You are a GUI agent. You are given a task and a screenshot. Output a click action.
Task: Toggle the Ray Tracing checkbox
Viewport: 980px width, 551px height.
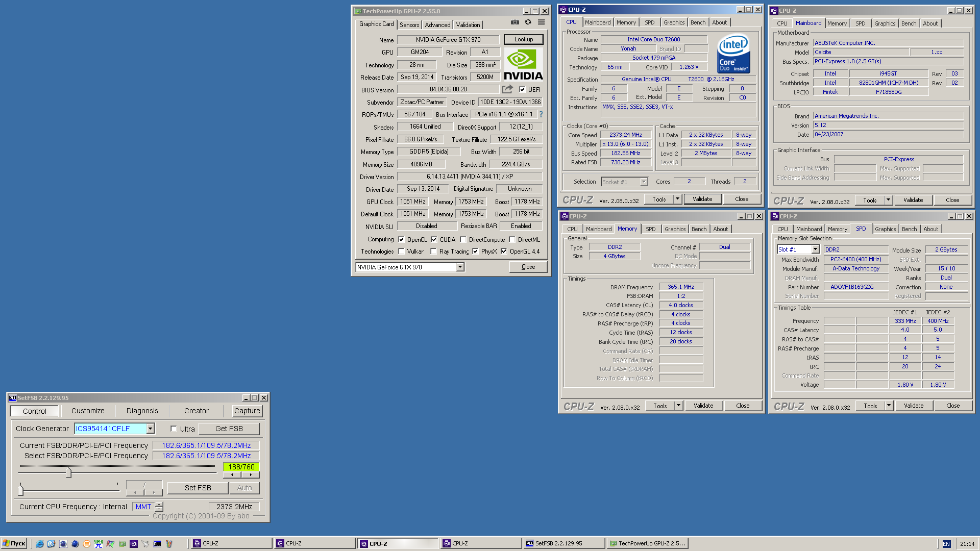(x=433, y=251)
